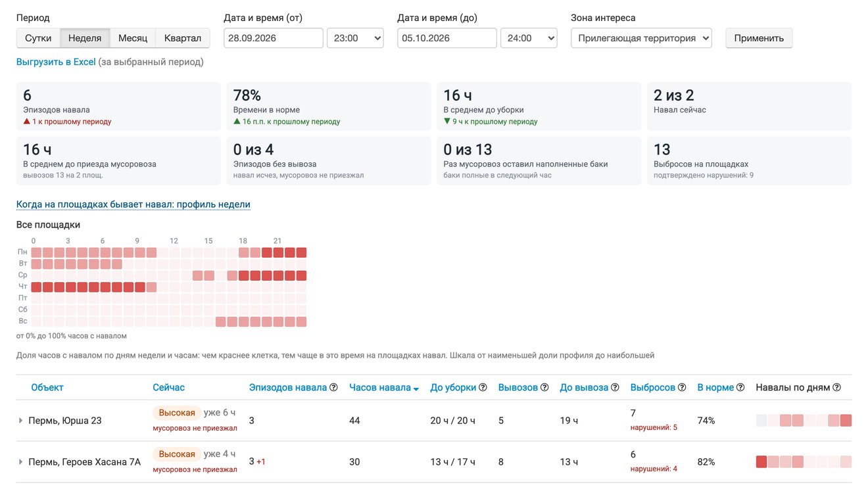Open the help icon beside До уборки

483,388
